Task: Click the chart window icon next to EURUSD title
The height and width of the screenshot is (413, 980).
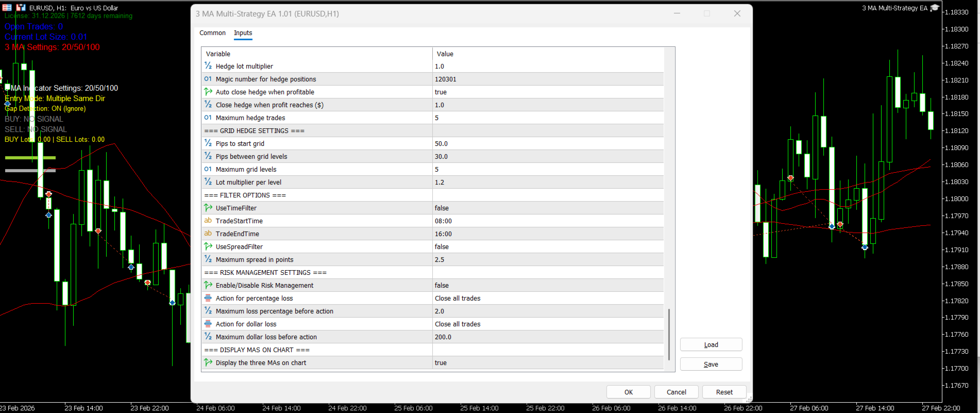Action: click(x=21, y=8)
